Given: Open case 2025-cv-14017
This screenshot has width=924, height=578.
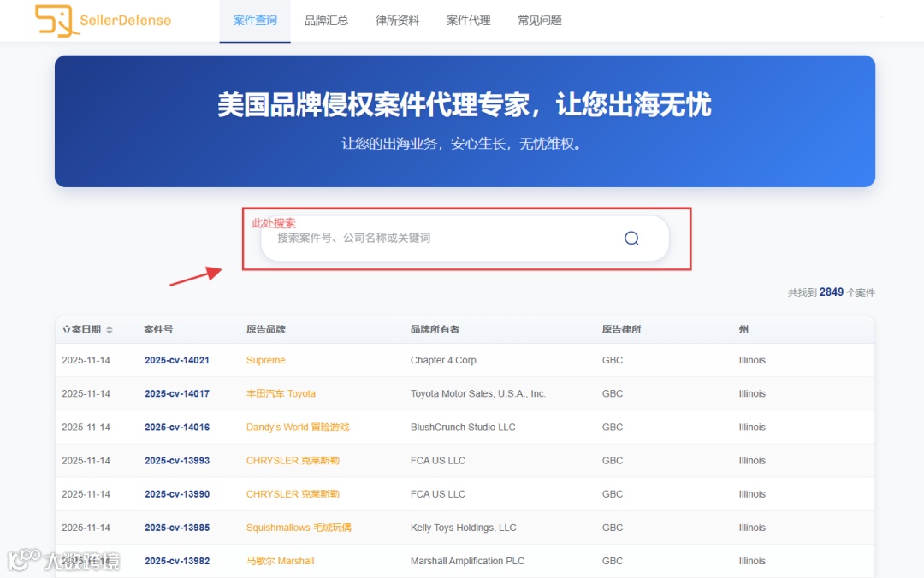Looking at the screenshot, I should coord(177,393).
